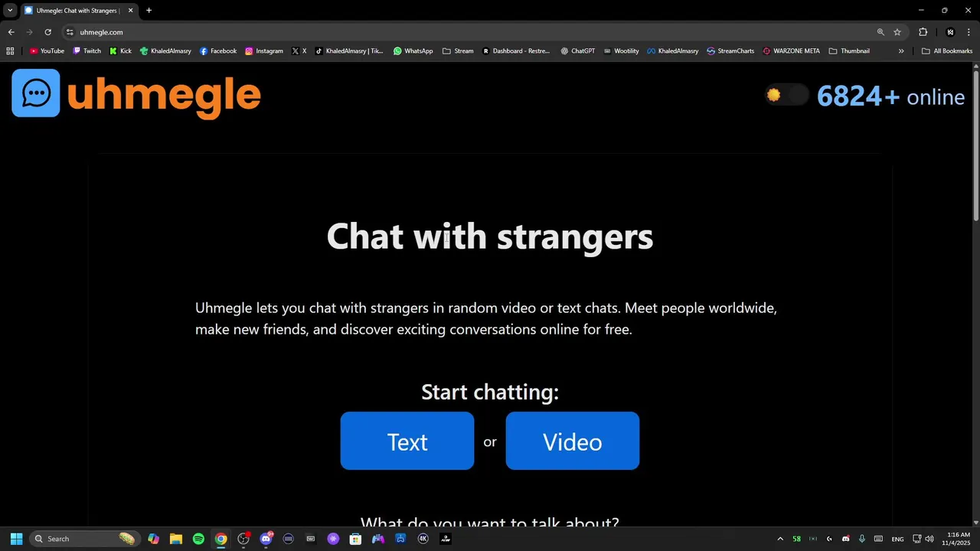Screen dimensions: 980x551
Task: Open the Extensions puzzle icon
Action: coord(923,32)
